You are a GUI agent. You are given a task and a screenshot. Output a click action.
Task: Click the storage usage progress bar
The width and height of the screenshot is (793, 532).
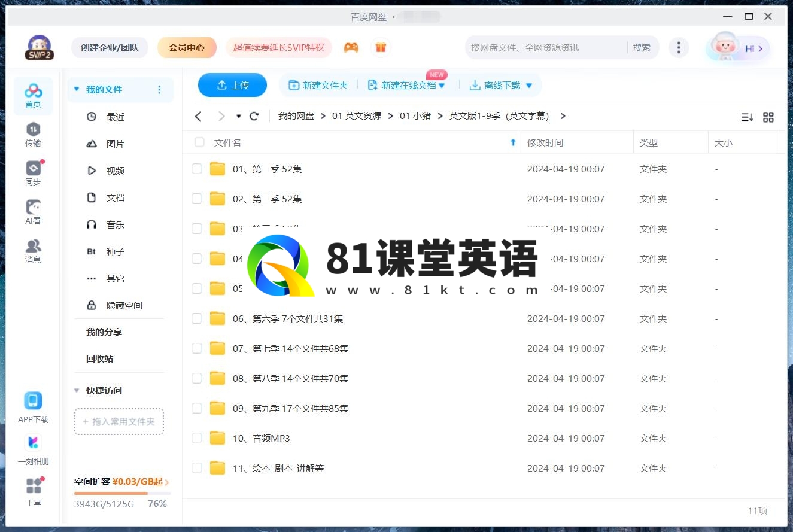click(x=122, y=493)
